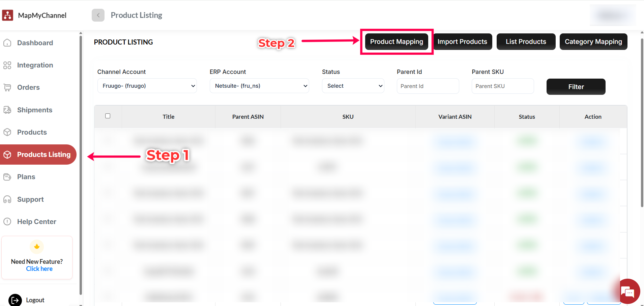The height and width of the screenshot is (306, 644).
Task: Check the select-all checkbox in the table header
Action: click(x=108, y=116)
